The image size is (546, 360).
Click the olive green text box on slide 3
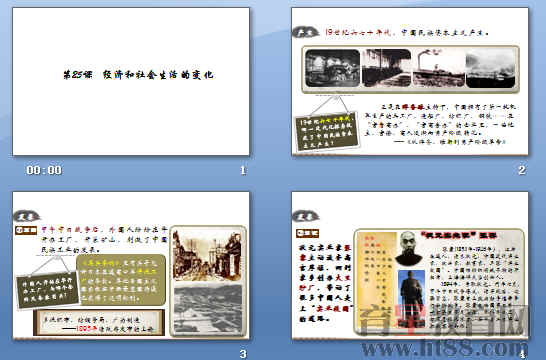[121, 280]
